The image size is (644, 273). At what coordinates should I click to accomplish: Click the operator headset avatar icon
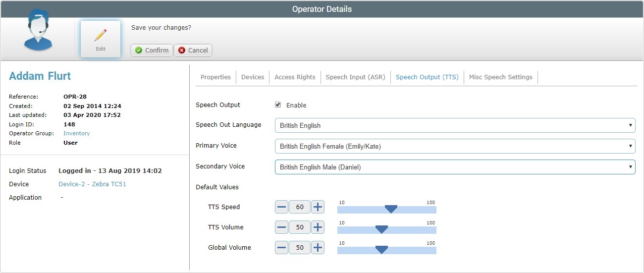pyautogui.click(x=38, y=31)
